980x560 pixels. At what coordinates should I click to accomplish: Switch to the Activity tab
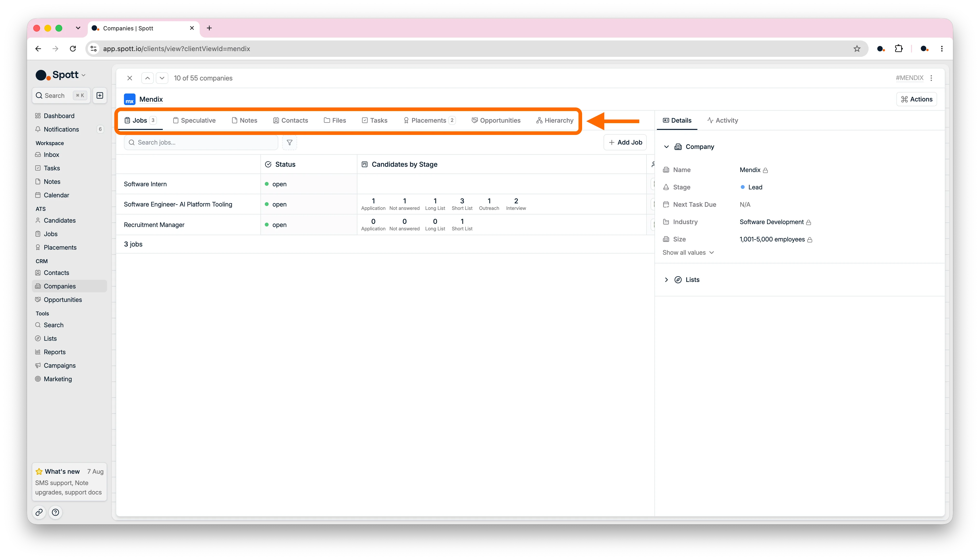click(x=722, y=120)
